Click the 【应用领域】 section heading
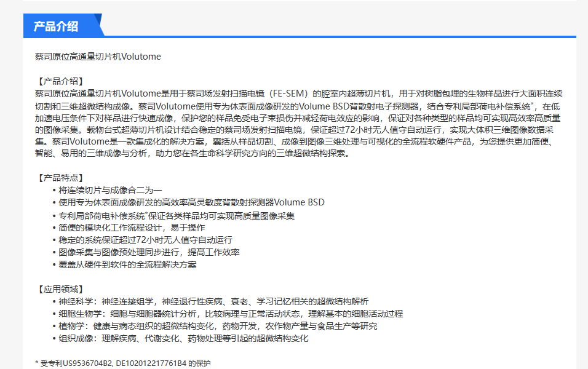 [x=61, y=289]
